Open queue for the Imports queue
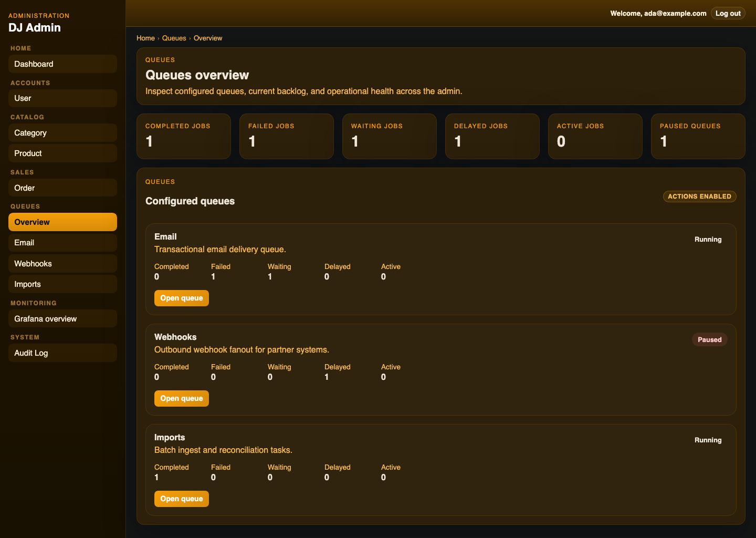This screenshot has height=538, width=756. 181,499
